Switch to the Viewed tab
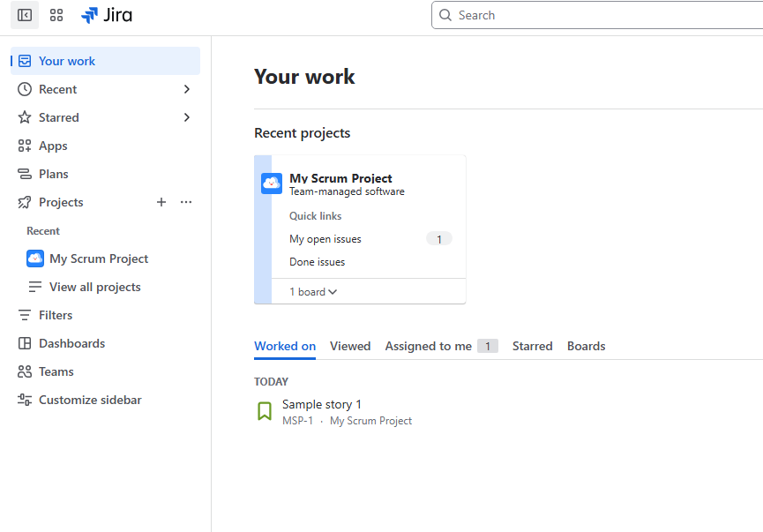Image resolution: width=763 pixels, height=532 pixels. [350, 346]
